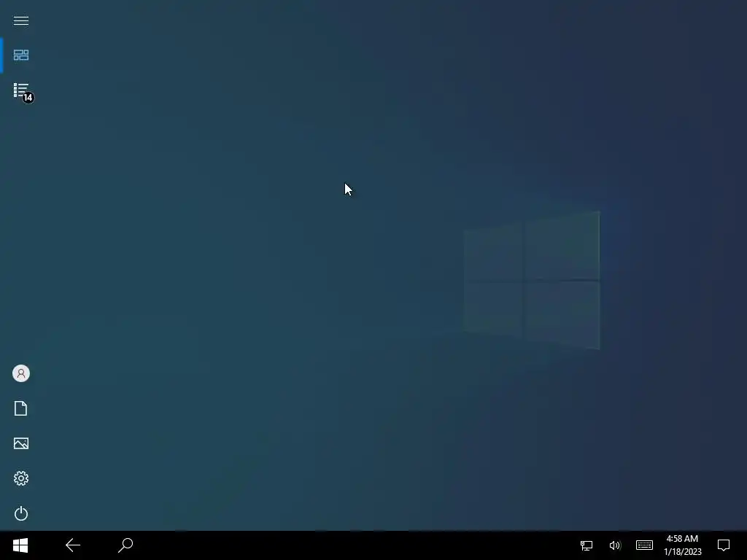Open the All apps list icon
Image resolution: width=747 pixels, height=560 pixels.
pos(22,91)
